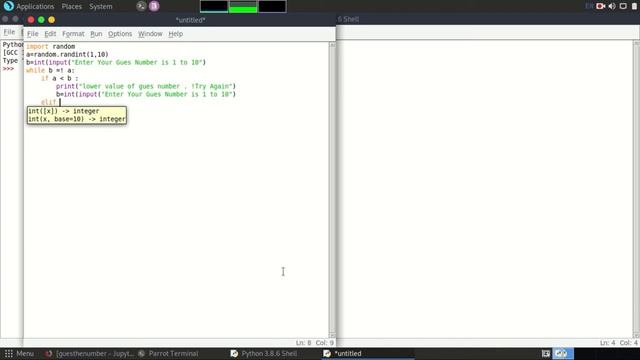Open the Menu grid icon in taskbar
Viewport: 640px width, 360px height.
click(9, 353)
